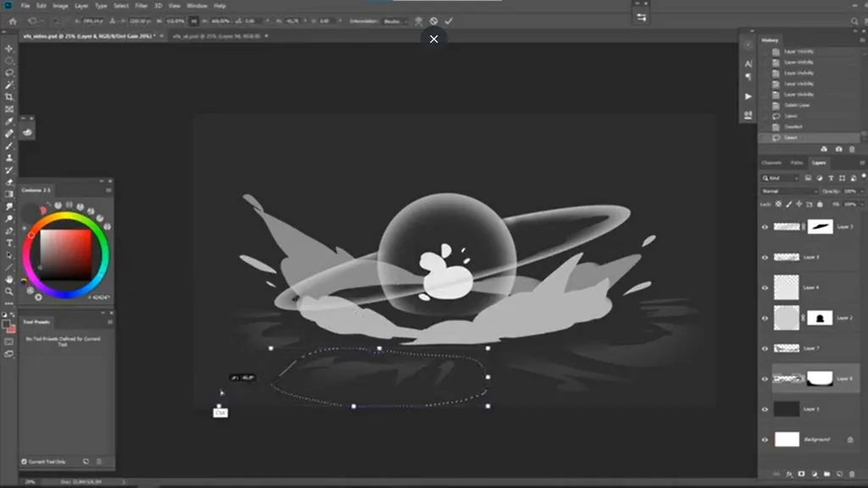The height and width of the screenshot is (488, 868).
Task: Switch to the Channels tab
Action: click(771, 163)
